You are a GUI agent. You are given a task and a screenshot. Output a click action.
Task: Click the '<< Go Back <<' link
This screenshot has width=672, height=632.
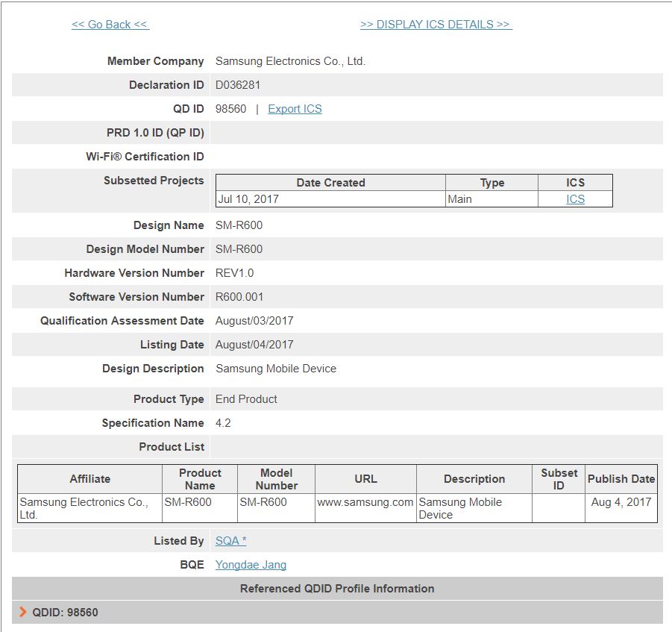[110, 25]
